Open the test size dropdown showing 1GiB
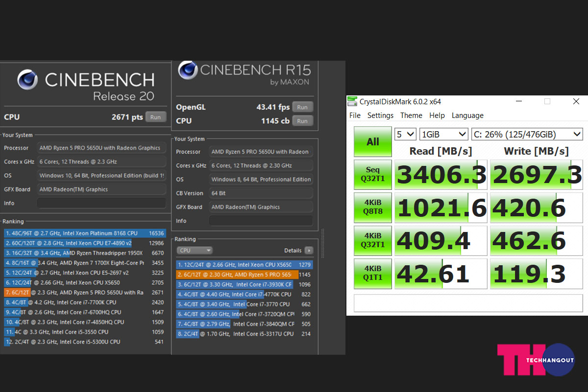Viewport: 588px width, 392px height. pyautogui.click(x=444, y=134)
